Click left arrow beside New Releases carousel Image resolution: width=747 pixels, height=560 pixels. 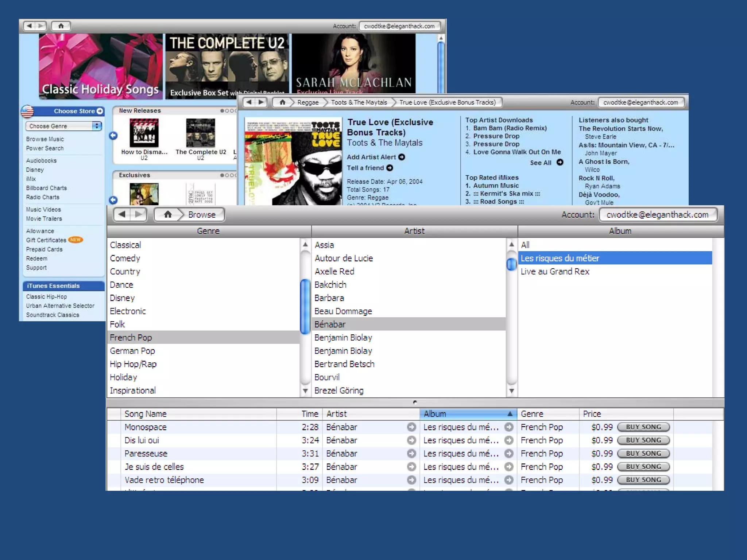point(113,136)
